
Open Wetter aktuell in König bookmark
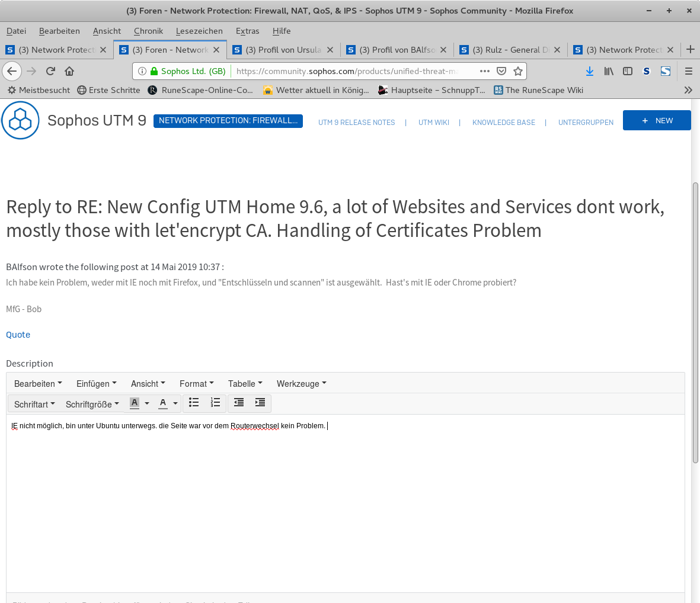click(316, 90)
